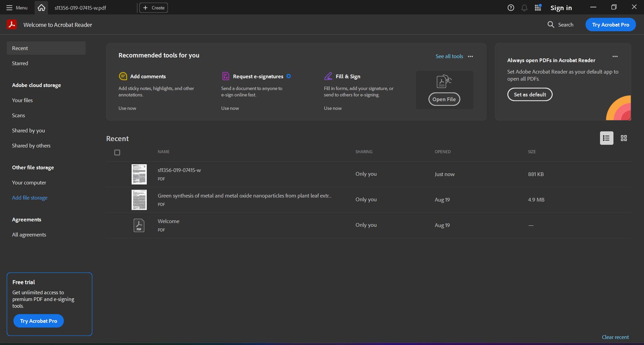The width and height of the screenshot is (644, 345).
Task: Click Try Acrobat Pro in Free trial card
Action: coord(39,321)
